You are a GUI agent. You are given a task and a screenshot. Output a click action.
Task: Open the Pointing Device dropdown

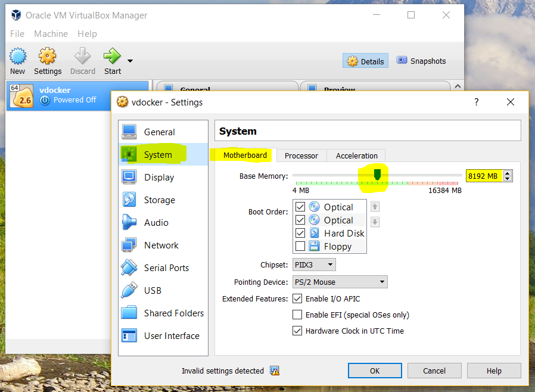coord(340,282)
